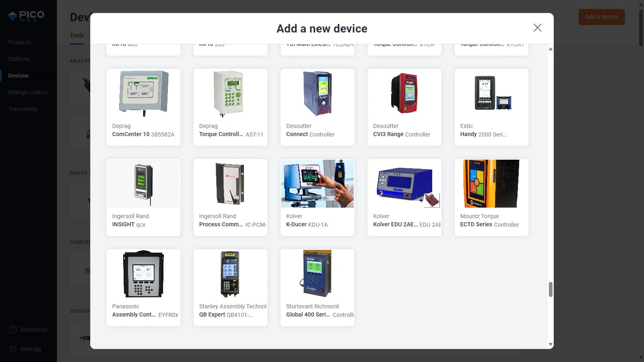
Task: Pick the Kolver K-Ducer KDU-1A device
Action: [318, 197]
